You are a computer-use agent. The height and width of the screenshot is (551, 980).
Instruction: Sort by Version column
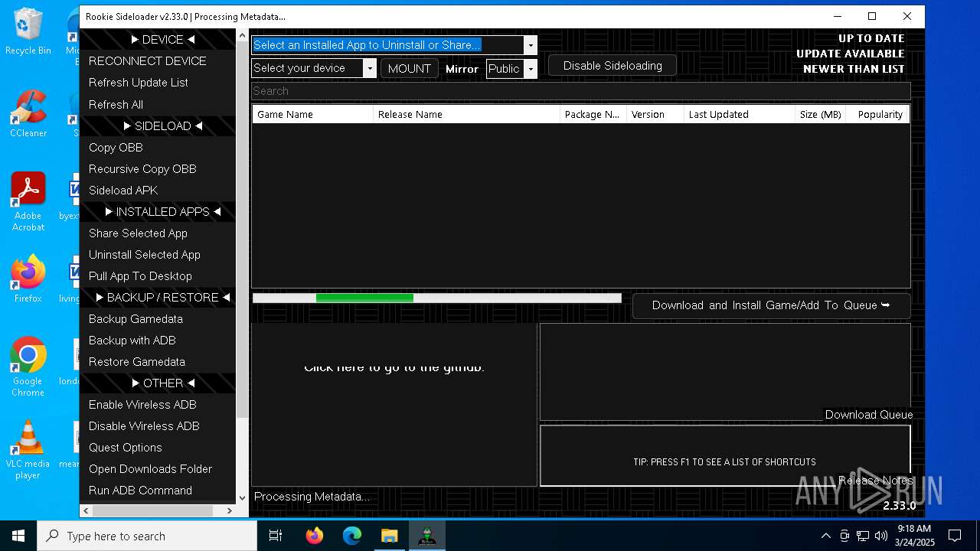click(655, 114)
